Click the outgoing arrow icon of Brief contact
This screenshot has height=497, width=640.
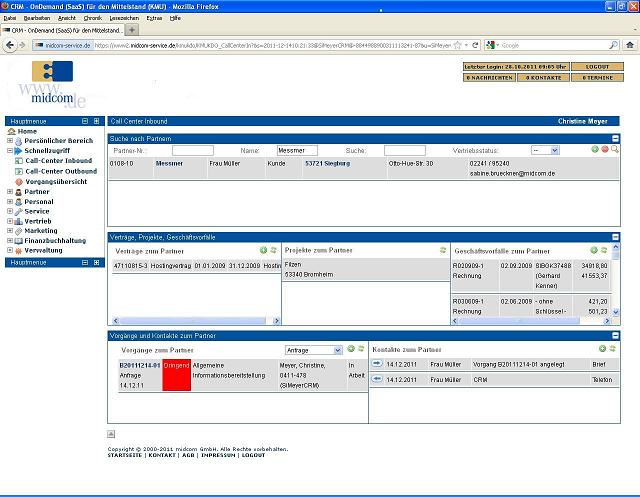pyautogui.click(x=377, y=363)
